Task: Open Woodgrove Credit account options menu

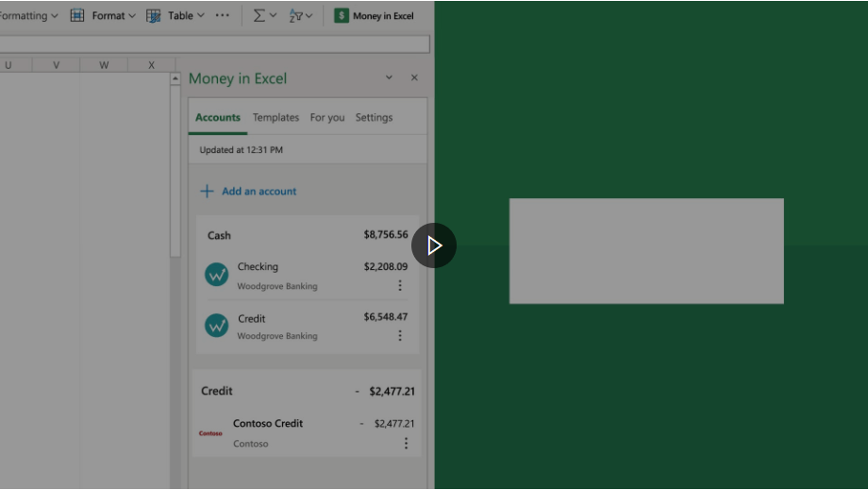Action: pos(400,335)
